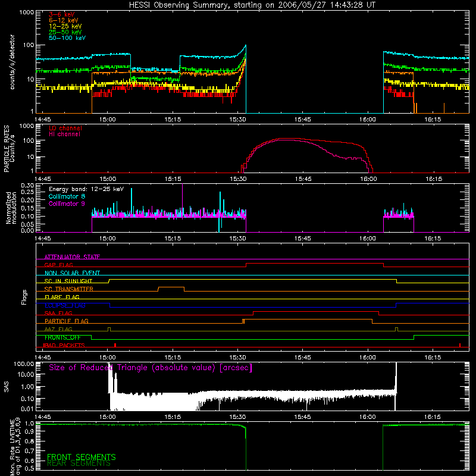Click the Size of Reduced Triangle caption
476x476 pixels.
pos(151,368)
